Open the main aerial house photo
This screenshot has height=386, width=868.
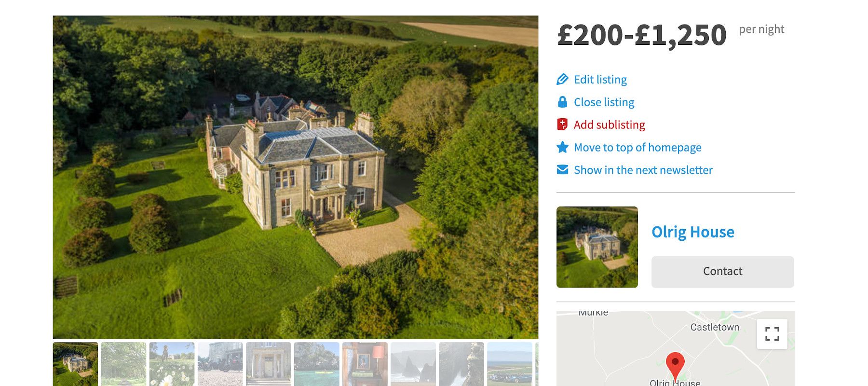point(296,177)
